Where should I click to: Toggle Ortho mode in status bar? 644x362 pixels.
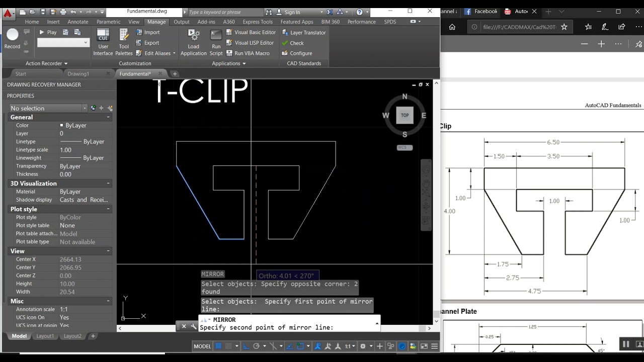click(246, 346)
